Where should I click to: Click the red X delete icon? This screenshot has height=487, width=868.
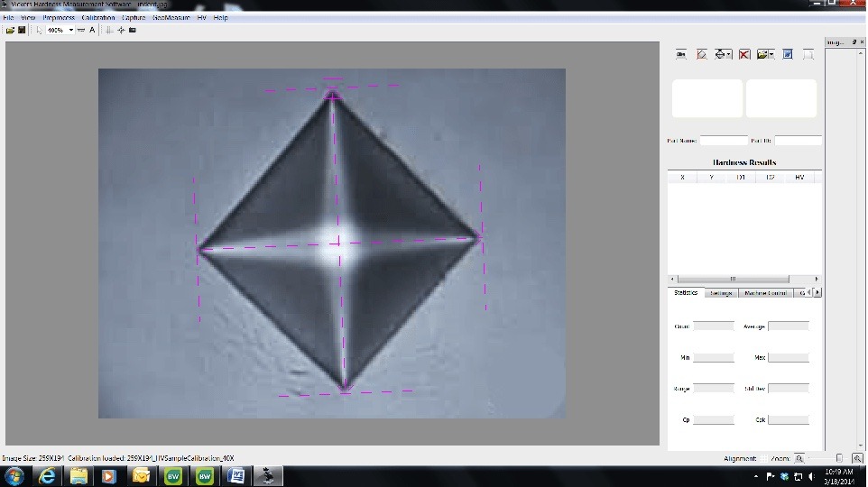pyautogui.click(x=744, y=54)
